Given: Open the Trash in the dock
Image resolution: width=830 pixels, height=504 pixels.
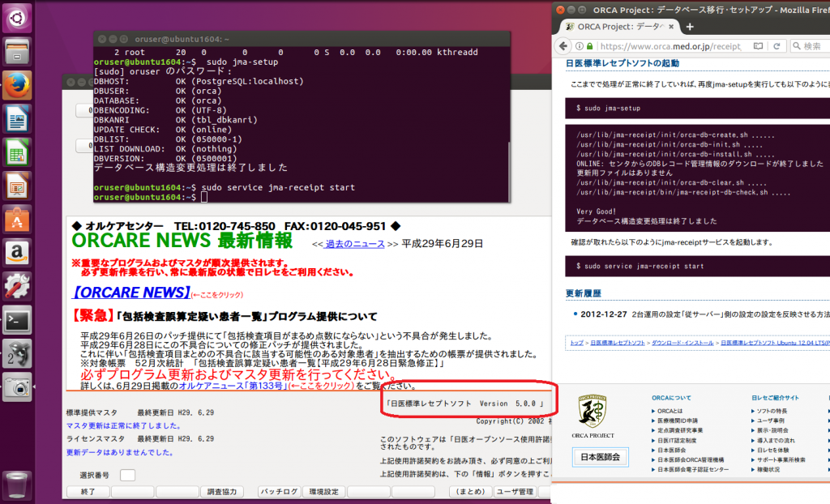Looking at the screenshot, I should pos(17,484).
